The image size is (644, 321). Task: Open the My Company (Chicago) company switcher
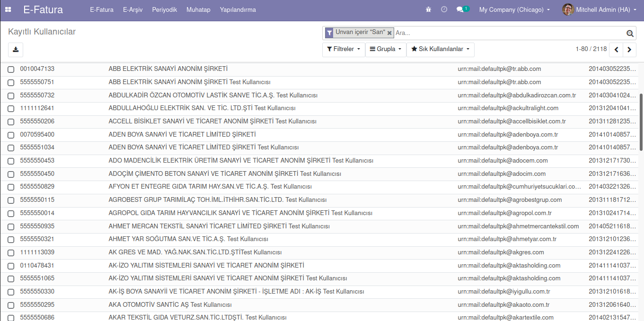514,9
